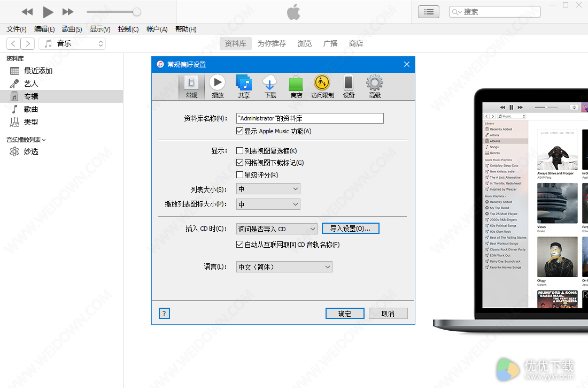Open the 商店 preferences pane icon
This screenshot has height=388, width=588.
click(x=296, y=87)
